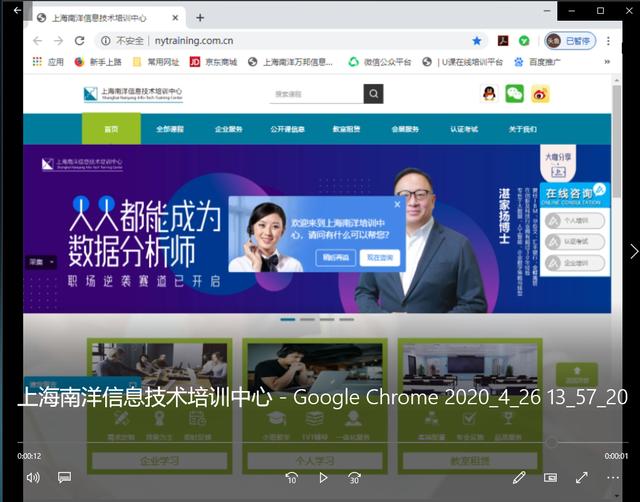Toggle fullscreen with diagonal arrows icon

coord(582,478)
